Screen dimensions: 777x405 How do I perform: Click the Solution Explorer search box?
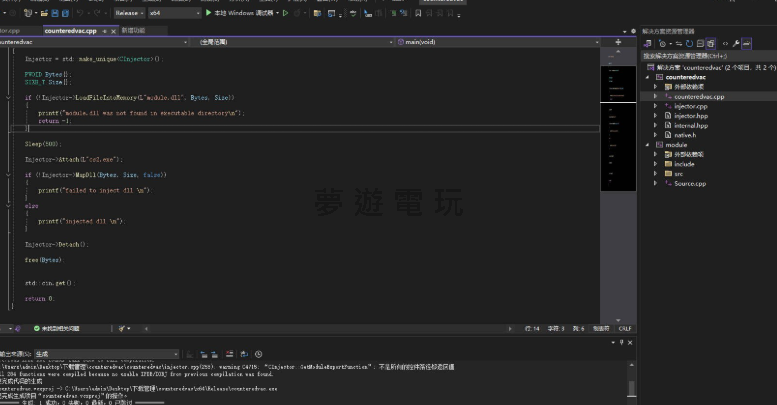pos(705,56)
